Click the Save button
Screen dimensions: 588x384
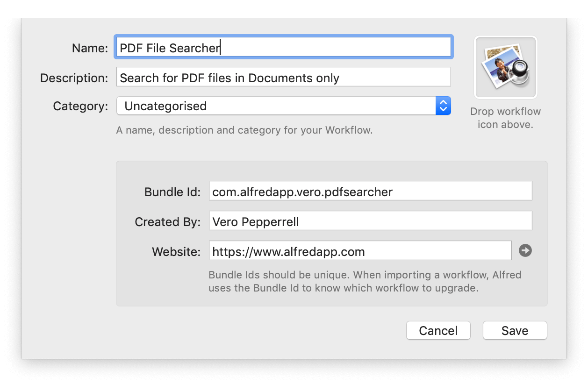(515, 330)
